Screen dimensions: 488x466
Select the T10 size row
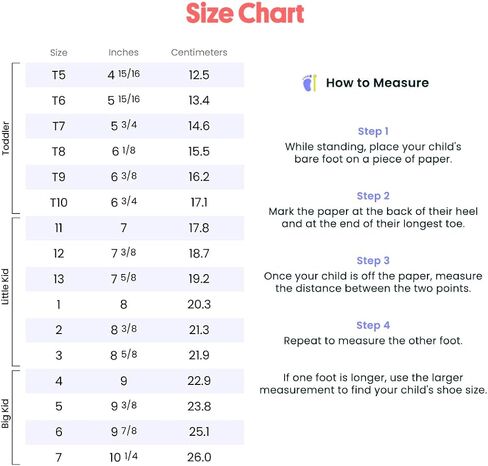pos(135,202)
